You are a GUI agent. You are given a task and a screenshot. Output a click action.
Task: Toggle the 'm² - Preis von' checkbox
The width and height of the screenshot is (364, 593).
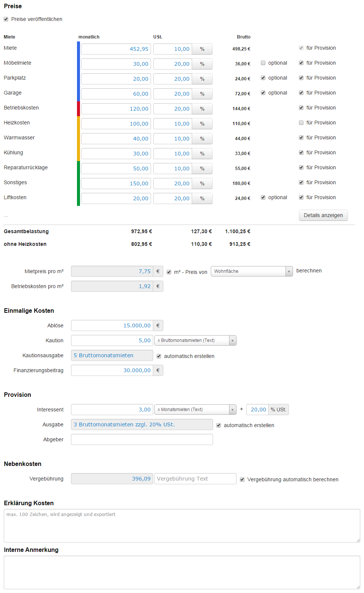169,272
